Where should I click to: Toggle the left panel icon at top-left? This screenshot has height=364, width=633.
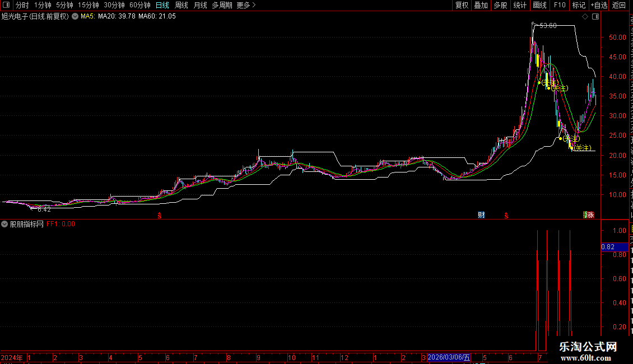tap(6, 5)
